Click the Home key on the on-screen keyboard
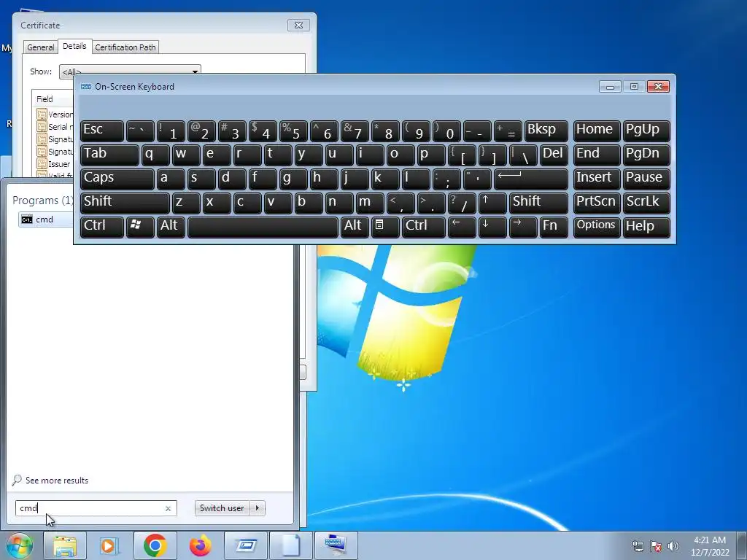The width and height of the screenshot is (747, 560). coord(597,131)
